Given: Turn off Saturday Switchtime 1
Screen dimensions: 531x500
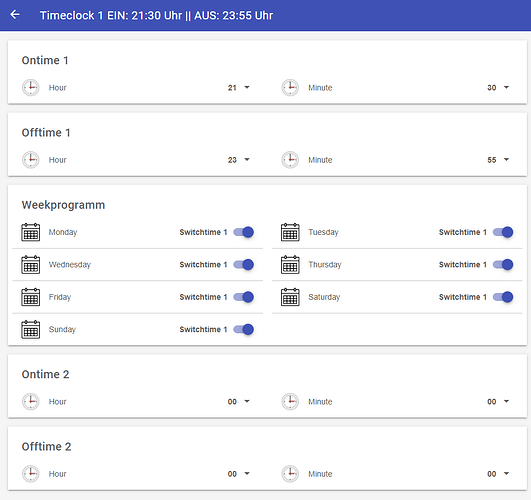Looking at the screenshot, I should click(503, 297).
